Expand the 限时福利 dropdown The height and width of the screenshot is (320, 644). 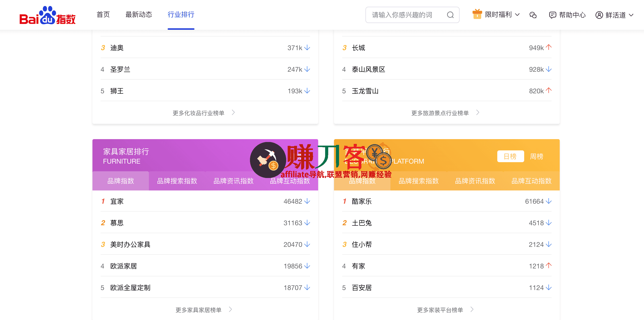coord(517,15)
